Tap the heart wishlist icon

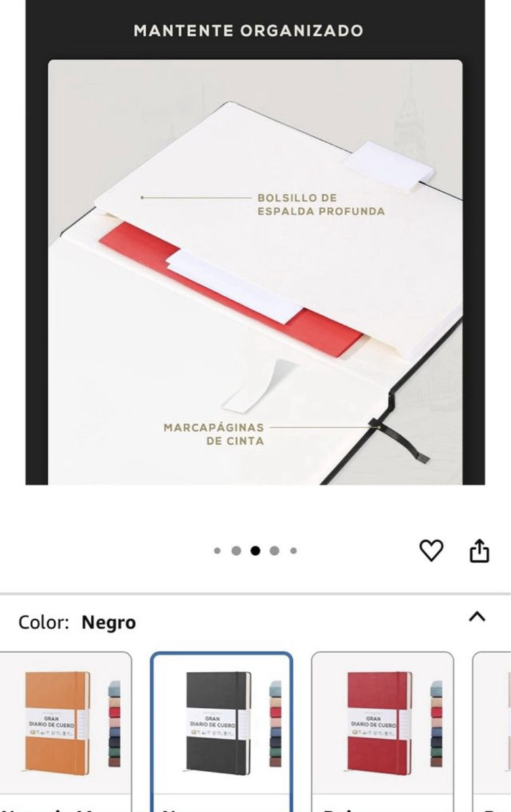tap(431, 551)
